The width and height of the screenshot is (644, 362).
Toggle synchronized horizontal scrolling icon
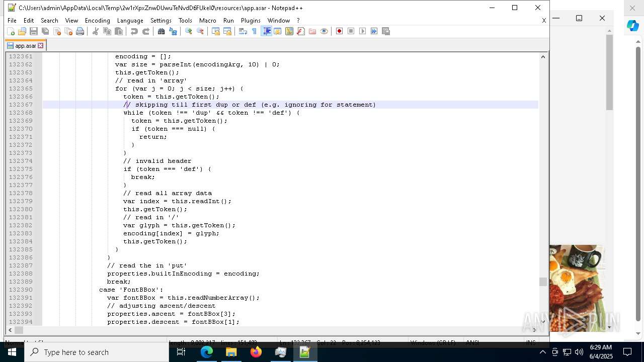click(x=227, y=31)
